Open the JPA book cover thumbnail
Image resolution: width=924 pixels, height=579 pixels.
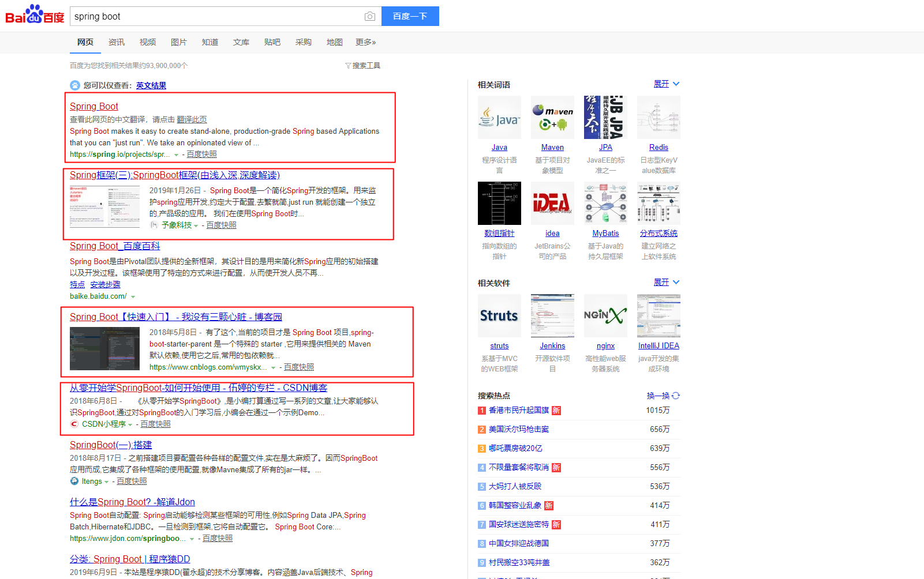pyautogui.click(x=605, y=117)
